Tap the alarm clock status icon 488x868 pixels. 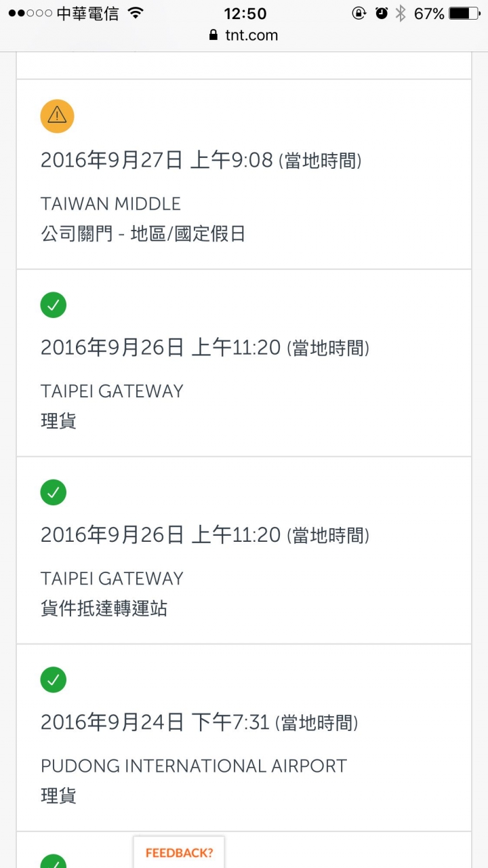382,13
